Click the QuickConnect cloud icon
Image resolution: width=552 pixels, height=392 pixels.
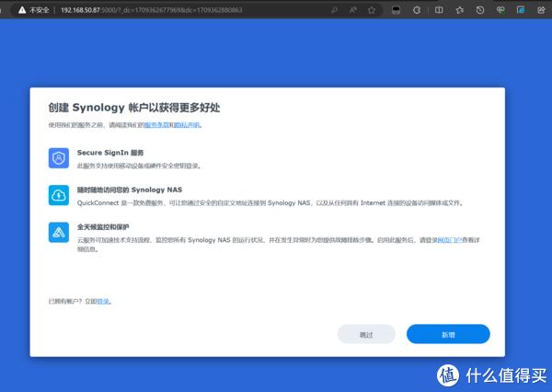59,195
